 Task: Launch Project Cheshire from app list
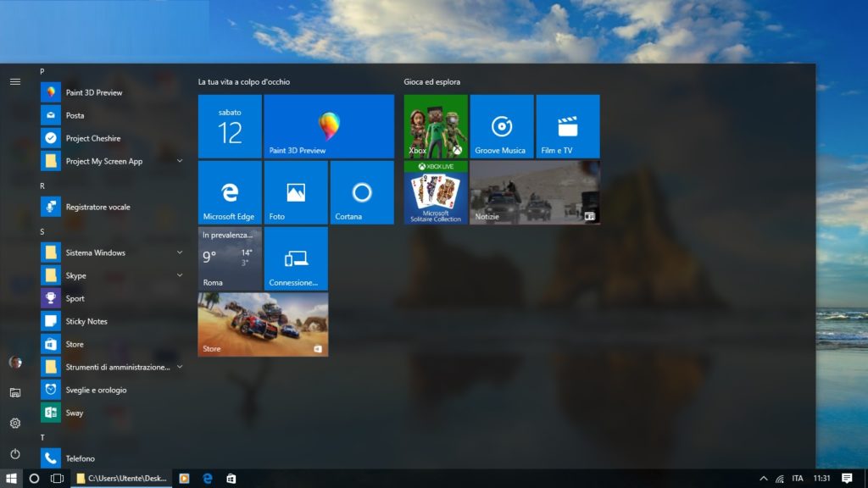coord(111,138)
